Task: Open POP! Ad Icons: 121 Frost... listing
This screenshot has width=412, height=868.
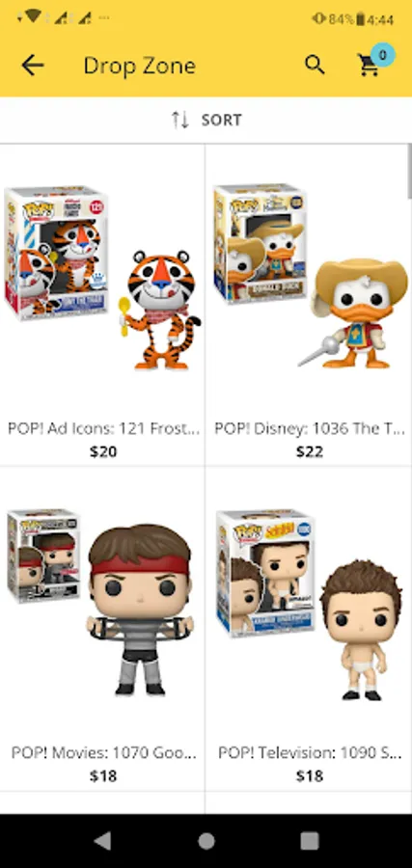Action: pos(103,428)
